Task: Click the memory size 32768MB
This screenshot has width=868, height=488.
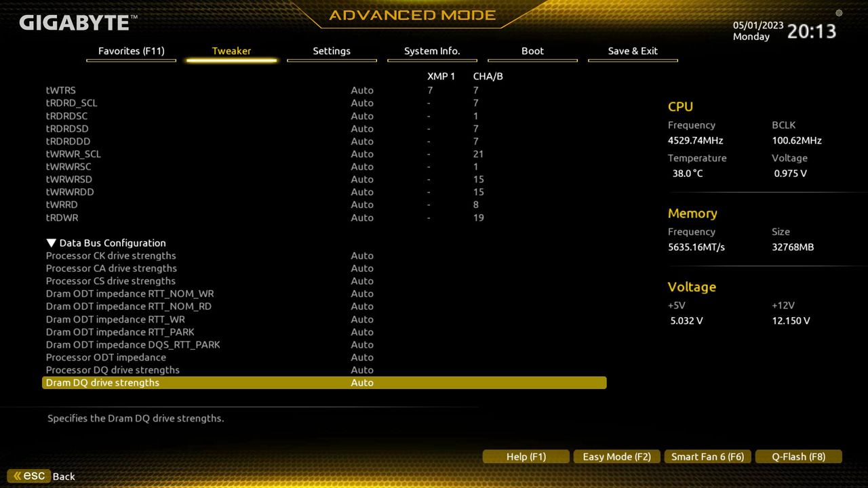Action: coord(793,247)
